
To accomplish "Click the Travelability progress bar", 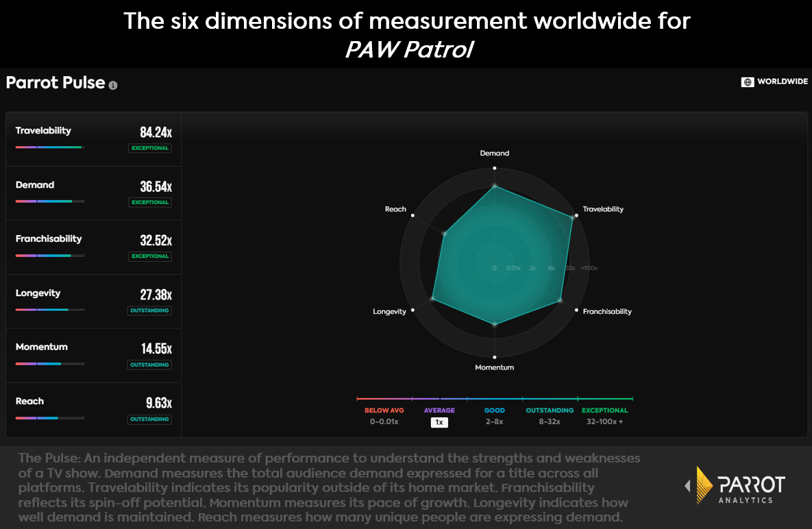I will tap(50, 147).
